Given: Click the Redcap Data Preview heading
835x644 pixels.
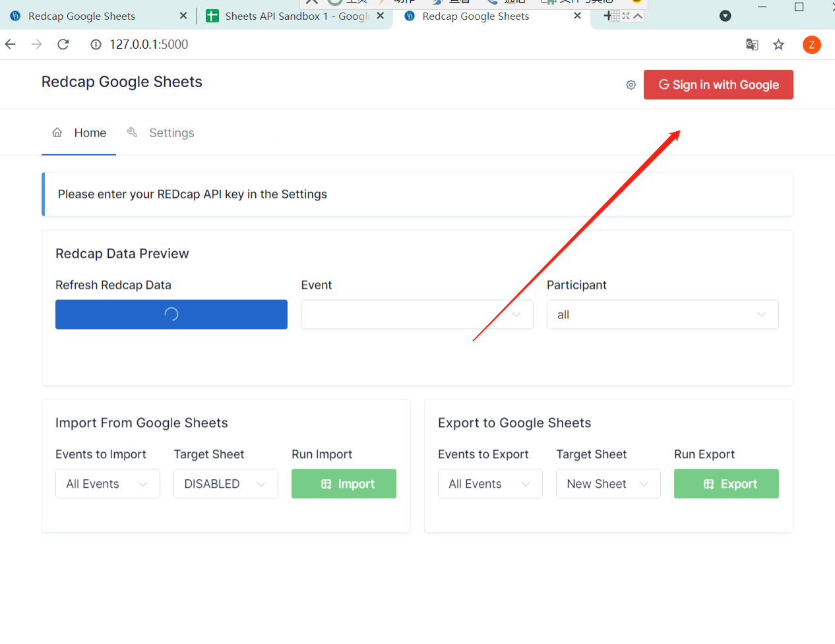Looking at the screenshot, I should click(122, 254).
